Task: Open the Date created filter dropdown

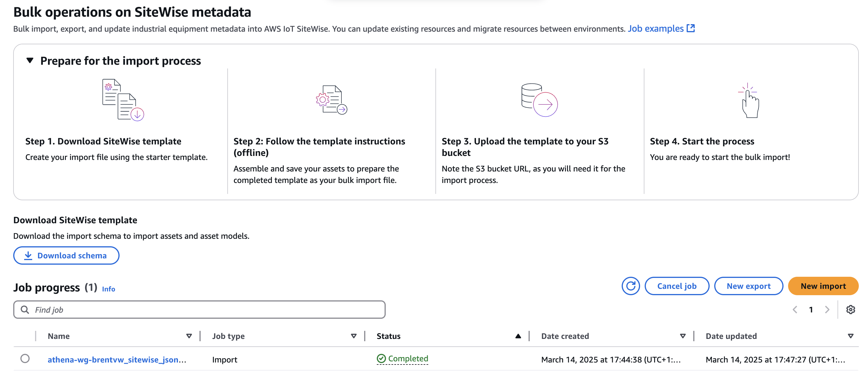Action: (x=683, y=336)
